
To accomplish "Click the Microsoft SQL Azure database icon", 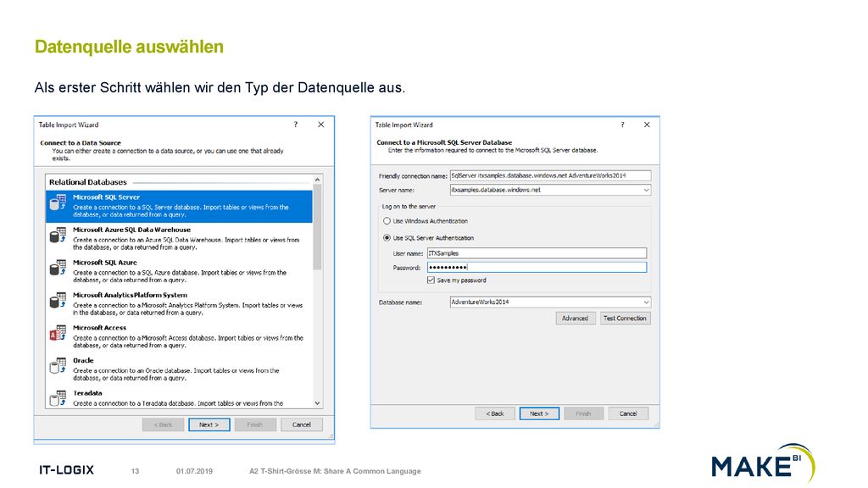I will click(x=58, y=268).
